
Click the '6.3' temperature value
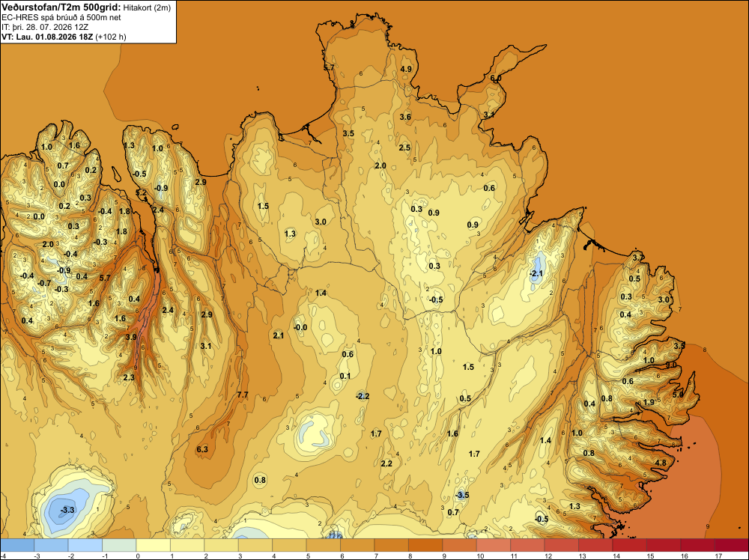click(202, 449)
